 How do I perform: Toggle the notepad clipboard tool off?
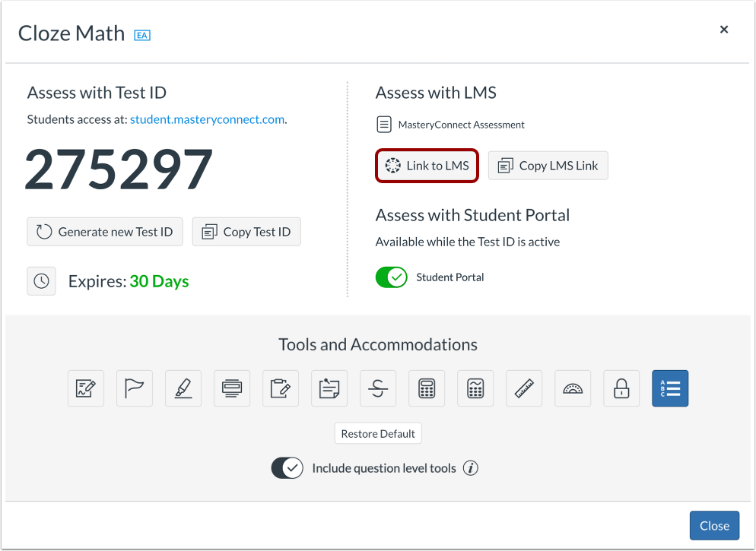(281, 388)
